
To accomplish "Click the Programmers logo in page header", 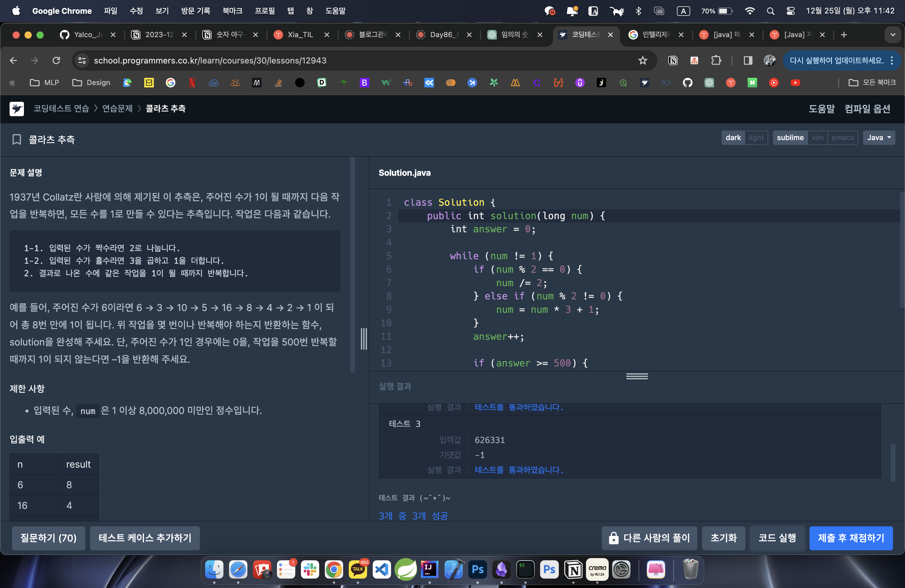I will coord(16,109).
